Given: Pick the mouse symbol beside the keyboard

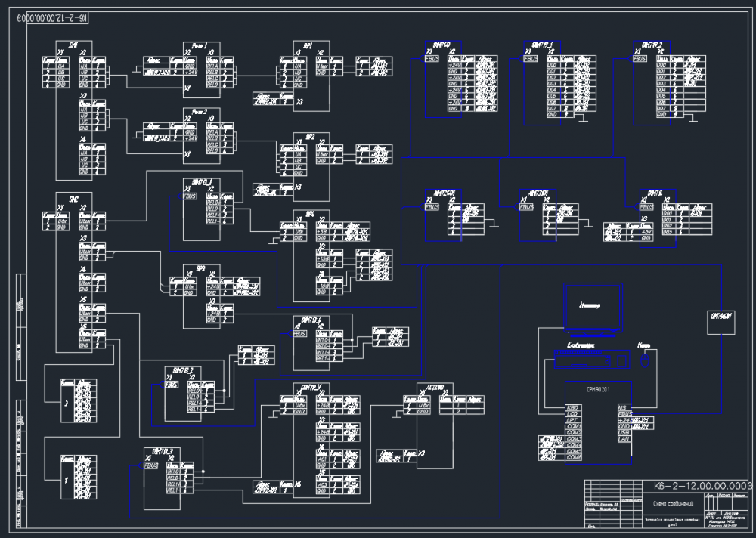Looking at the screenshot, I should [644, 361].
